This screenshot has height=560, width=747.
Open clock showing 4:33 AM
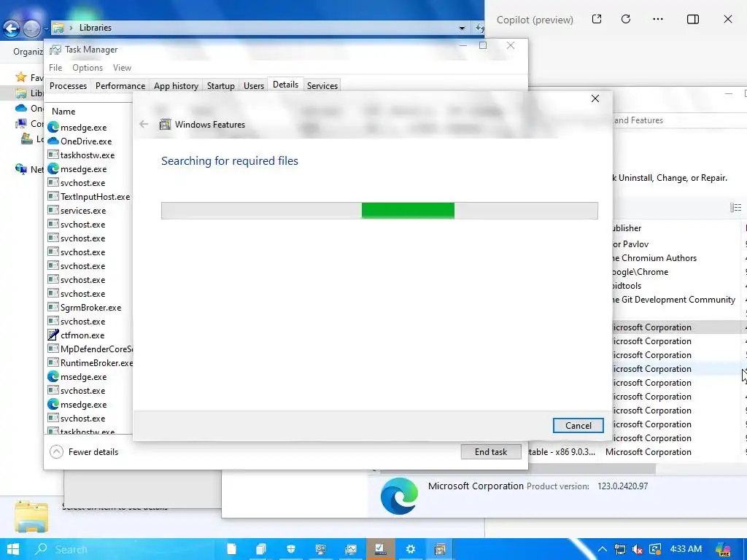click(686, 549)
